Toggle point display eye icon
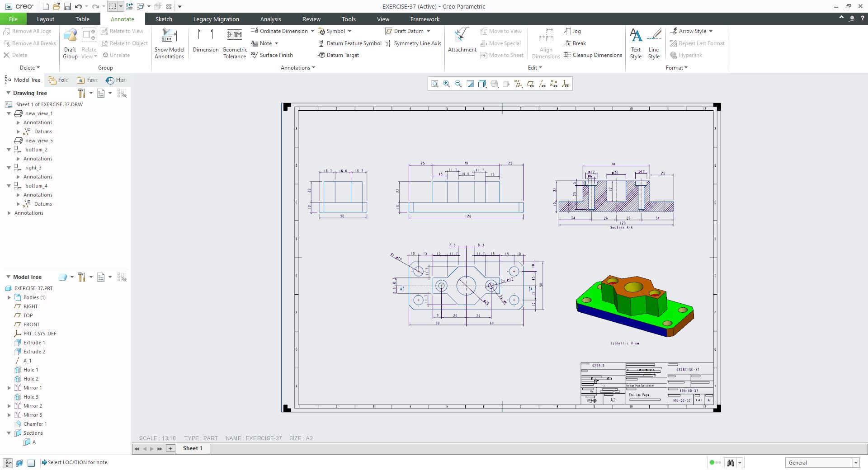 [554, 84]
